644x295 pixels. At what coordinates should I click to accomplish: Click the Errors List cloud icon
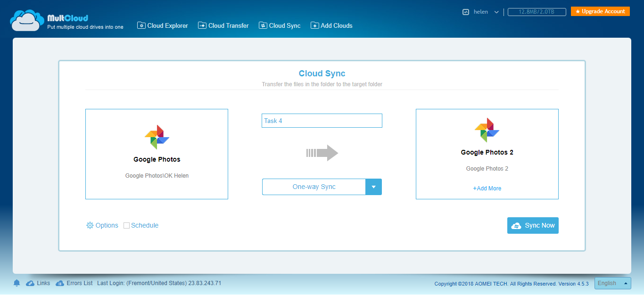[60, 283]
